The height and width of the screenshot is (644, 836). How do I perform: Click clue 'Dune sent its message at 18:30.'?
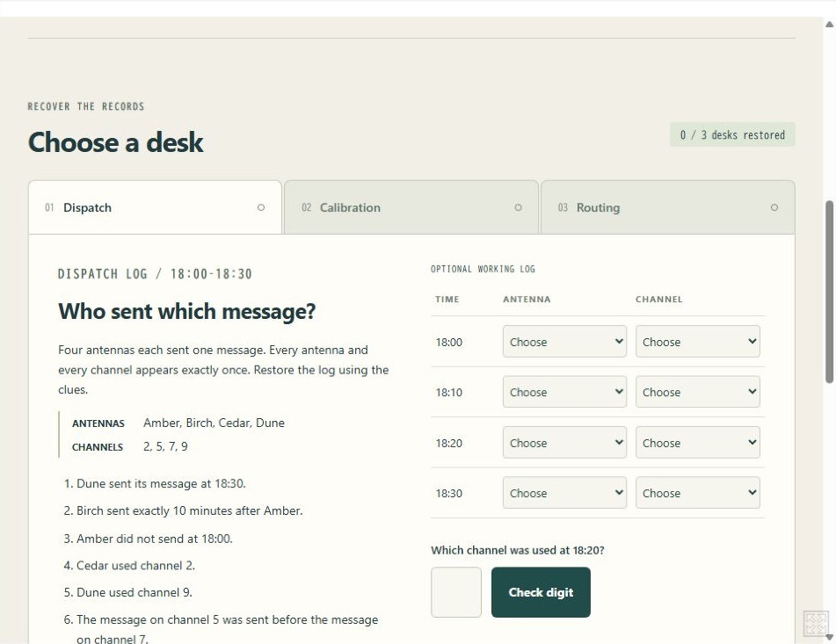pyautogui.click(x=161, y=484)
